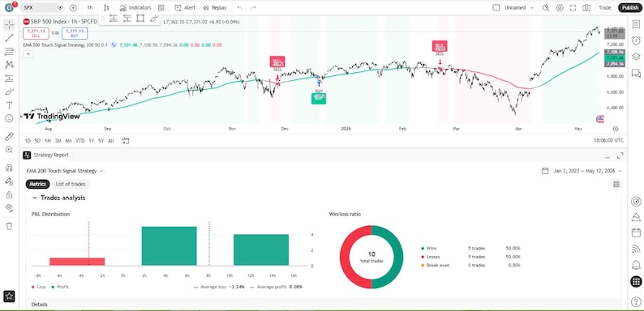
Task: Select the trend line drawing tool
Action: point(9,38)
